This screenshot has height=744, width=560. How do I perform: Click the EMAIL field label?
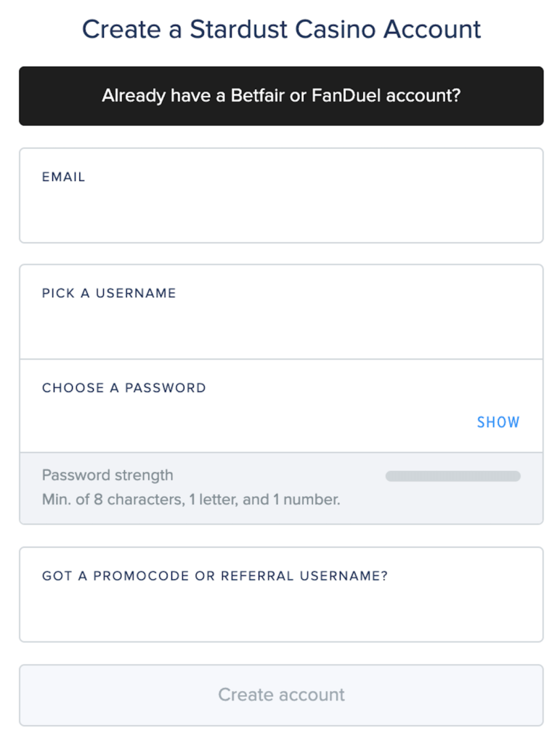tap(64, 177)
